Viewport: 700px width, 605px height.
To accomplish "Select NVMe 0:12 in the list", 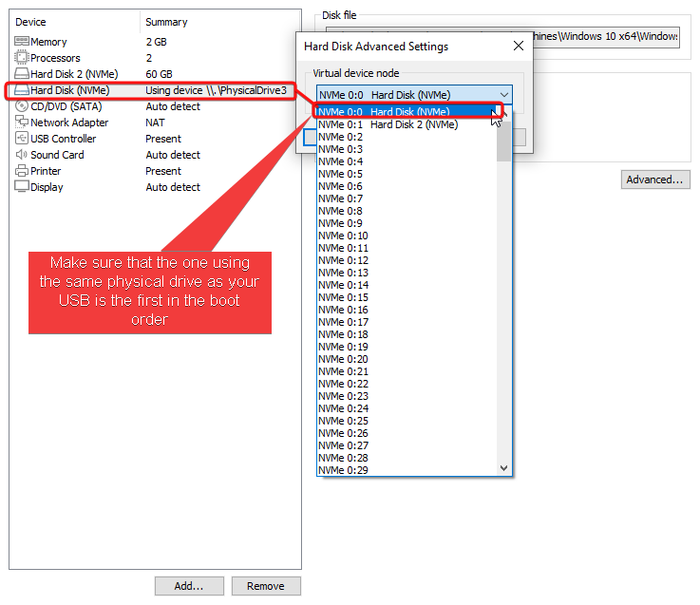I will tap(407, 260).
